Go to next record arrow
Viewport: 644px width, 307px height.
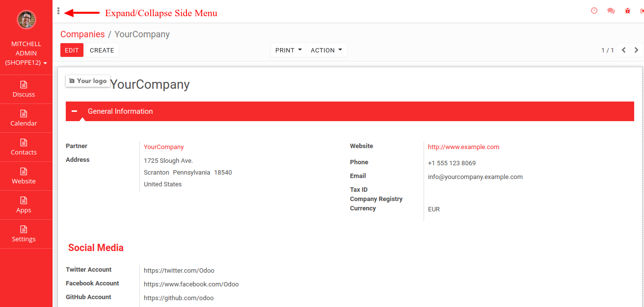(637, 50)
